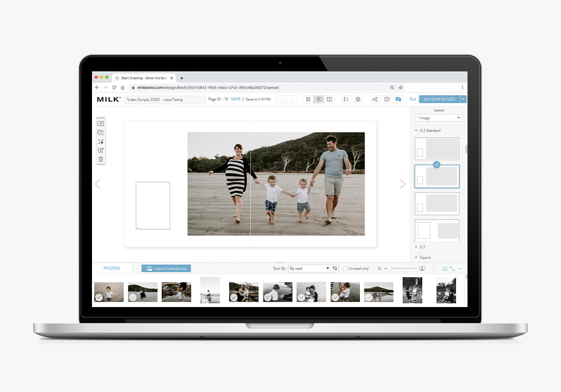Select the single spread view icon
The image size is (561, 392).
tap(319, 100)
